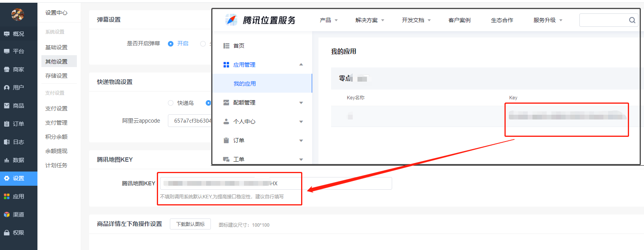Click the 图标建议尺寸：100*100 hint text
Image resolution: width=644 pixels, height=250 pixels.
click(x=244, y=225)
